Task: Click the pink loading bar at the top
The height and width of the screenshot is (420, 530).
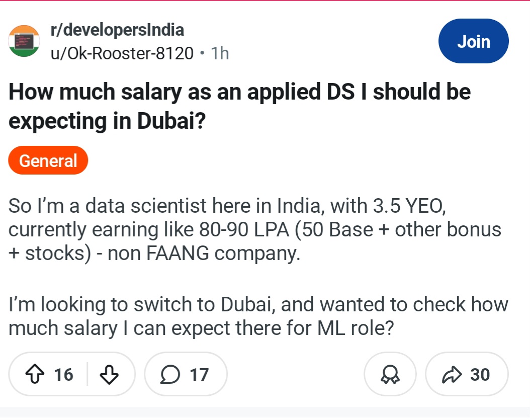Action: tap(265, 1)
